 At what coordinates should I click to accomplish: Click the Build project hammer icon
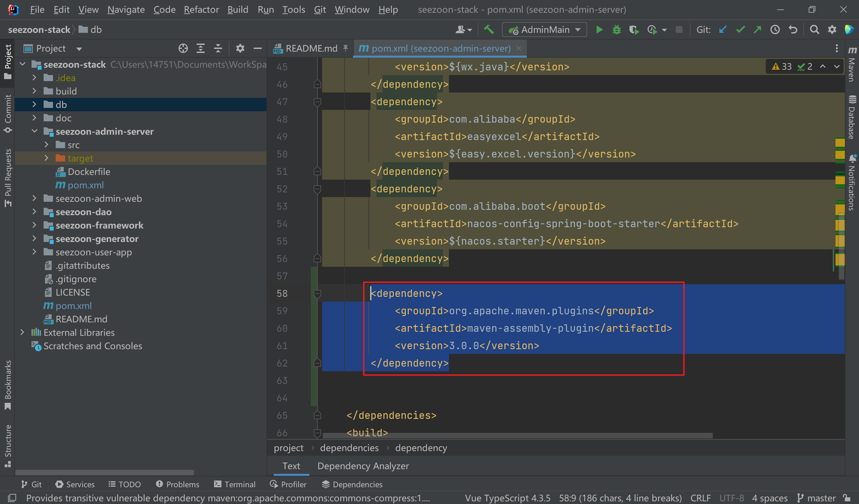[x=489, y=29]
